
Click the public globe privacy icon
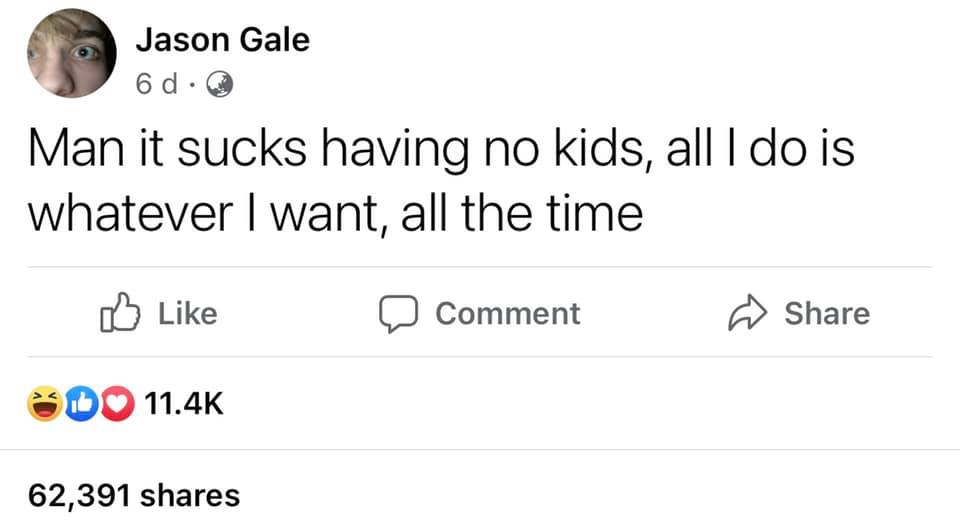pyautogui.click(x=219, y=86)
